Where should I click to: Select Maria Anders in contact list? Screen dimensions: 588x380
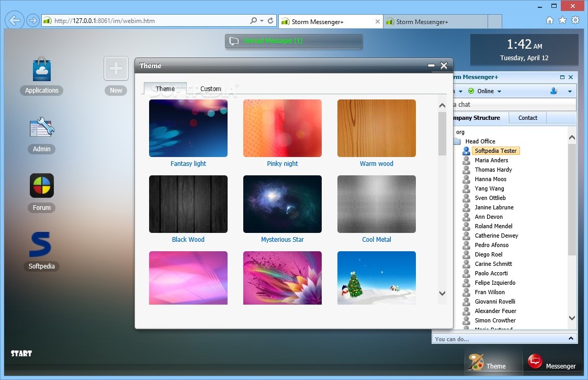pyautogui.click(x=491, y=160)
